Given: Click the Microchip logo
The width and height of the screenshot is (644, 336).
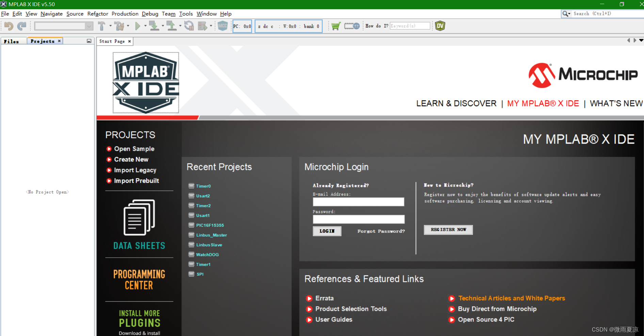Looking at the screenshot, I should (583, 75).
